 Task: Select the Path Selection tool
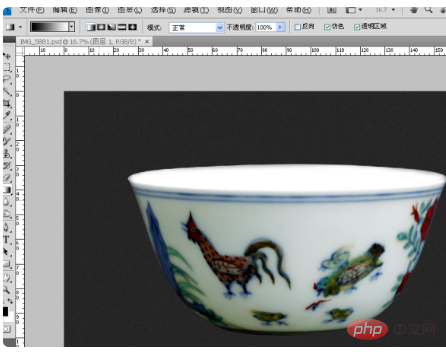(x=7, y=252)
